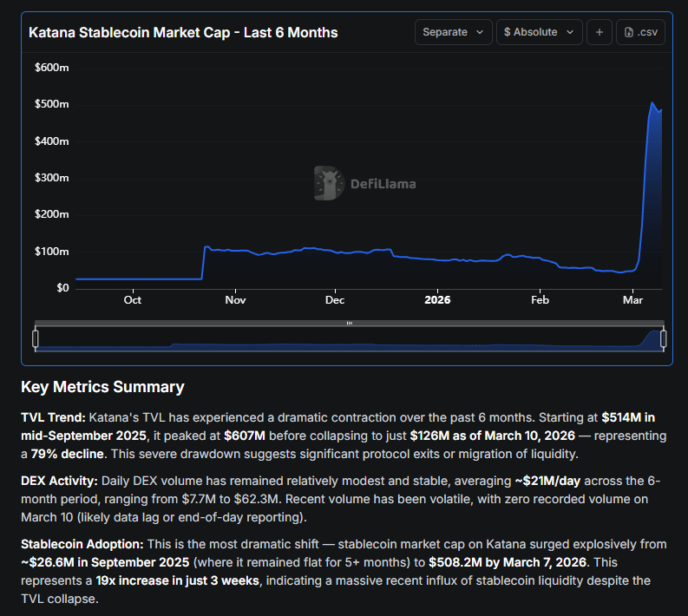Viewport: 688px width, 616px height.
Task: Click the $300m y-axis label
Action: 52,178
